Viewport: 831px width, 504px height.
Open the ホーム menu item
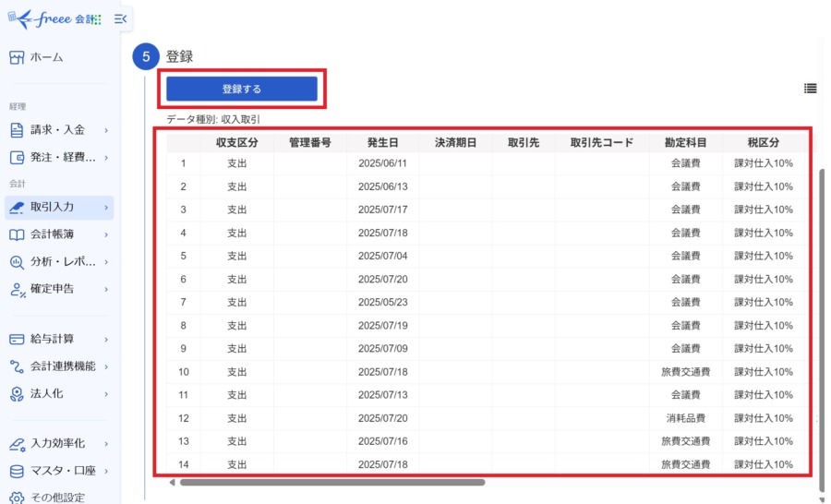[x=59, y=57]
